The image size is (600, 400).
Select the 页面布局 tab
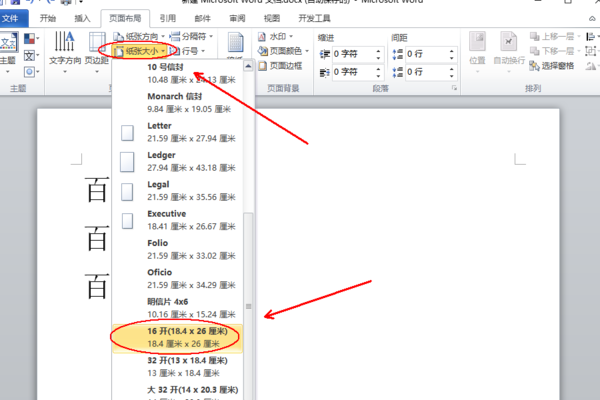pyautogui.click(x=125, y=18)
